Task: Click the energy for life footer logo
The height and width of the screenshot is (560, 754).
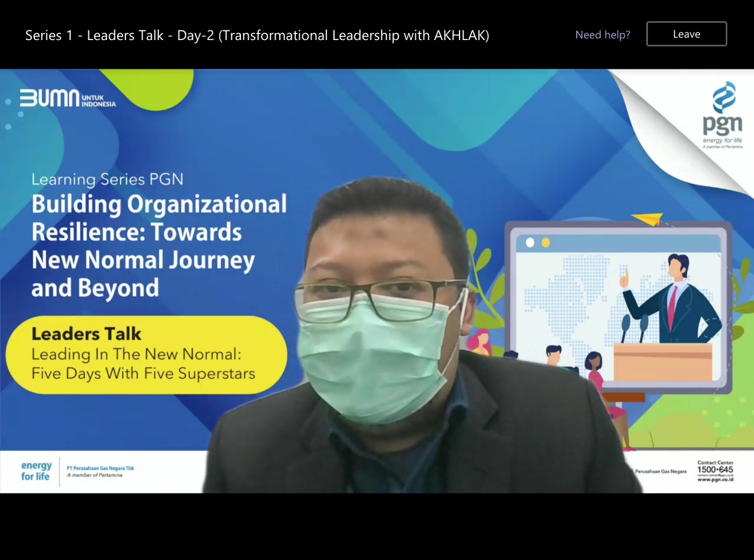Action: 37,471
